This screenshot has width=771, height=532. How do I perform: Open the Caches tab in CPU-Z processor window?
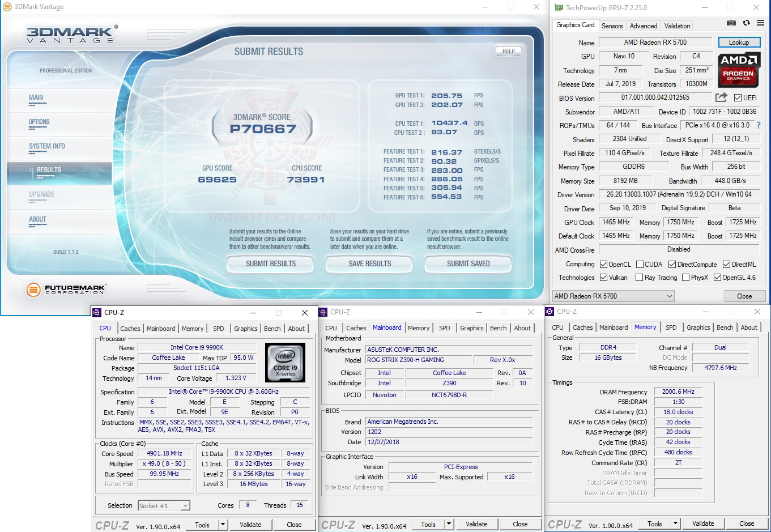point(130,329)
